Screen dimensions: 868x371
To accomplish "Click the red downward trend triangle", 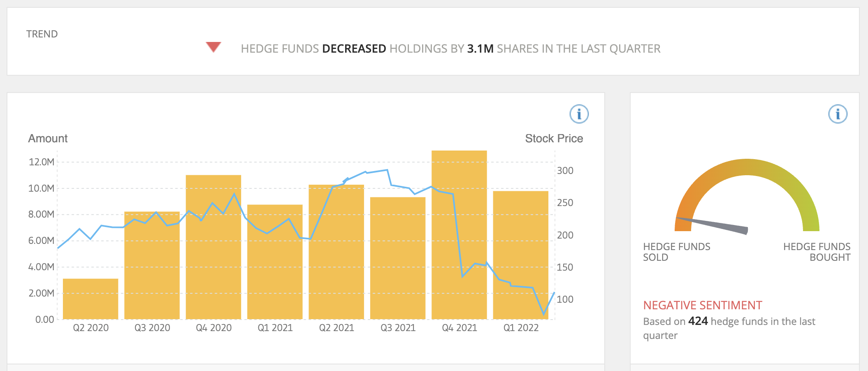I will [x=214, y=47].
